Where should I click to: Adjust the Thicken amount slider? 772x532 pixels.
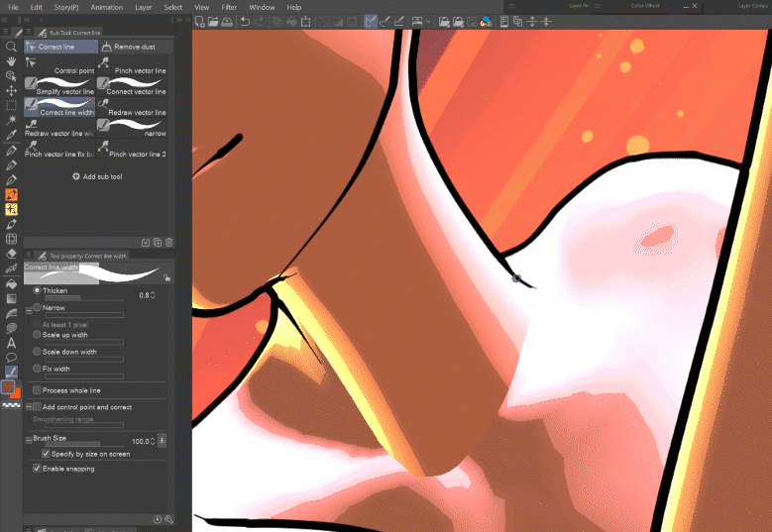pyautogui.click(x=84, y=298)
